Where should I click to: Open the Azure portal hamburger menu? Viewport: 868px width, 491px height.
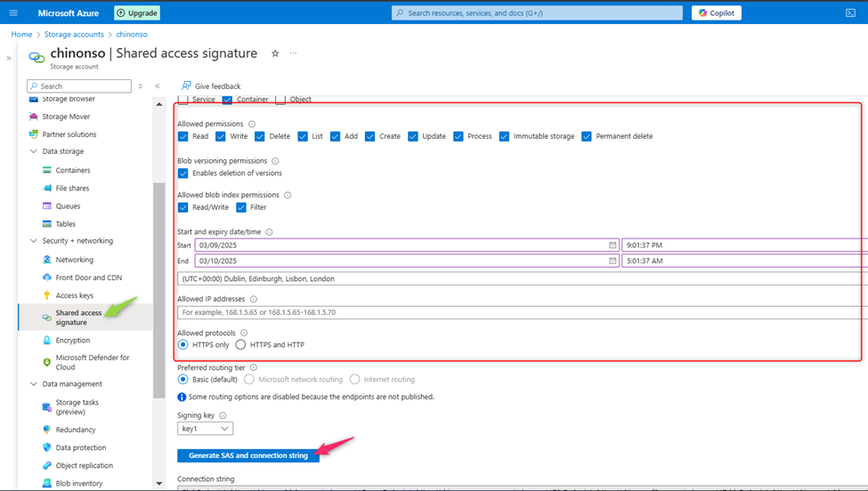pyautogui.click(x=13, y=12)
